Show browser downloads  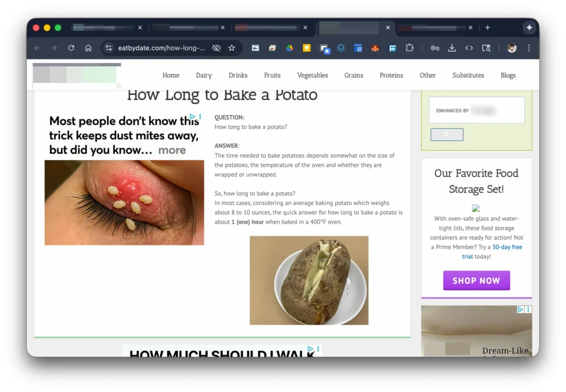pyautogui.click(x=452, y=48)
